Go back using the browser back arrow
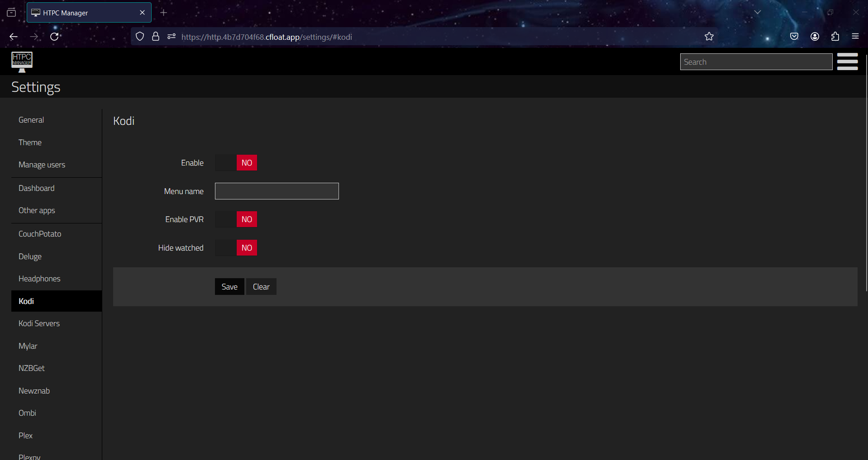Image resolution: width=868 pixels, height=460 pixels. (x=14, y=37)
